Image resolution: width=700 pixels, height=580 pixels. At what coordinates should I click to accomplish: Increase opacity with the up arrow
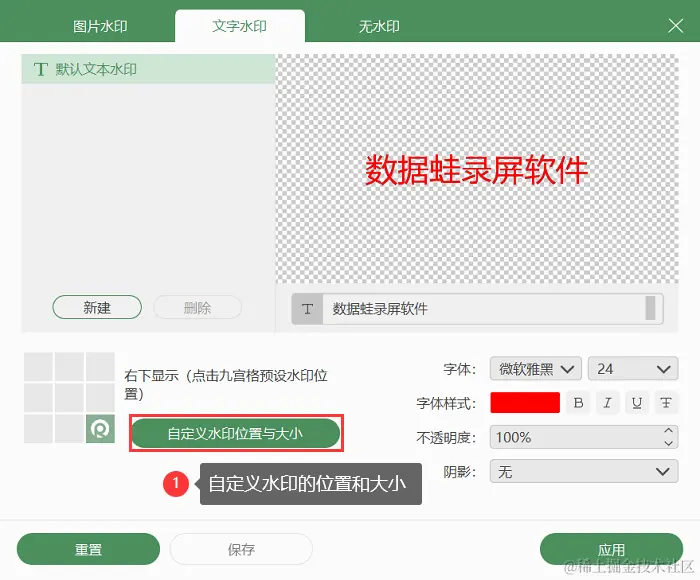pyautogui.click(x=668, y=431)
